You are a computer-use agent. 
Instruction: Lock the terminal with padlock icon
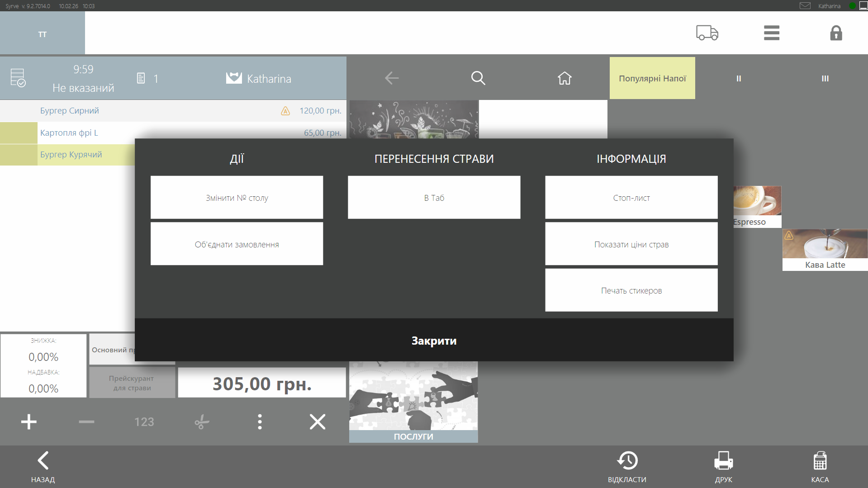[835, 33]
